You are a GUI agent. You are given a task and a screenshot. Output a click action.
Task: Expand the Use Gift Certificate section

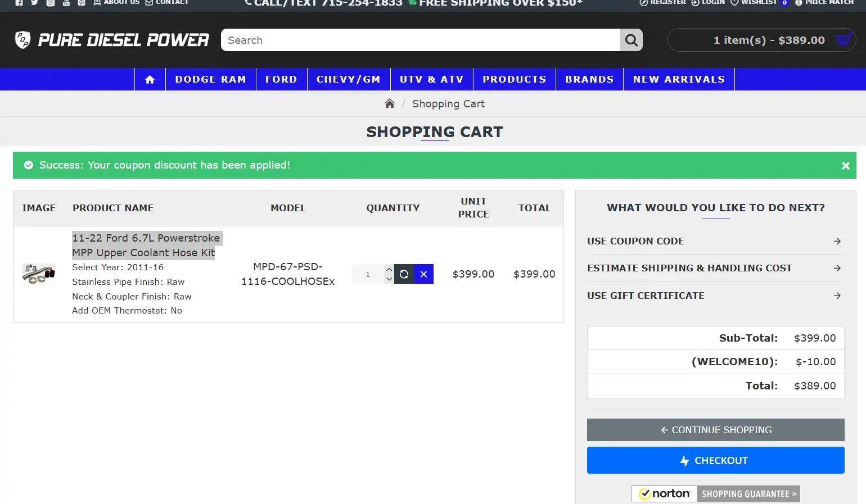(x=714, y=296)
